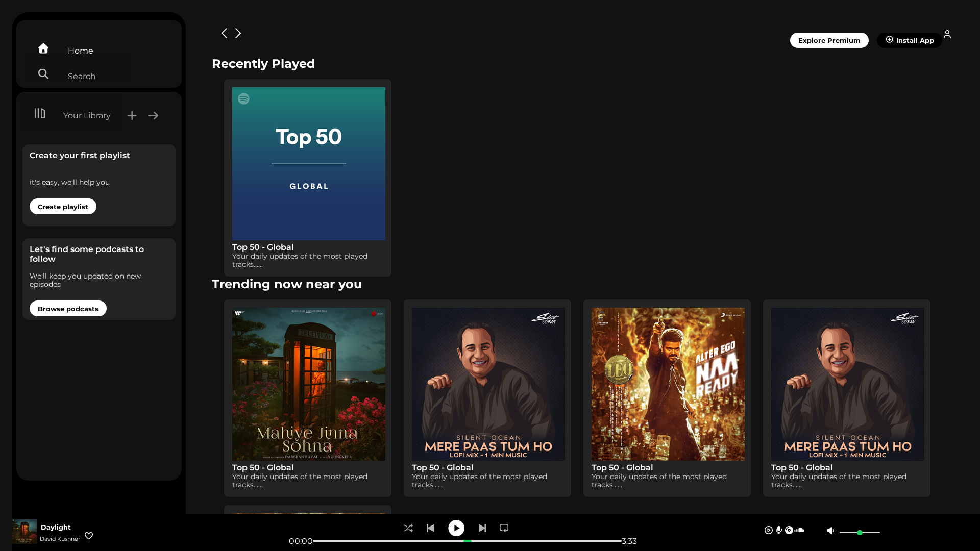Select the Your Library label
The image size is (980, 551).
[87, 115]
